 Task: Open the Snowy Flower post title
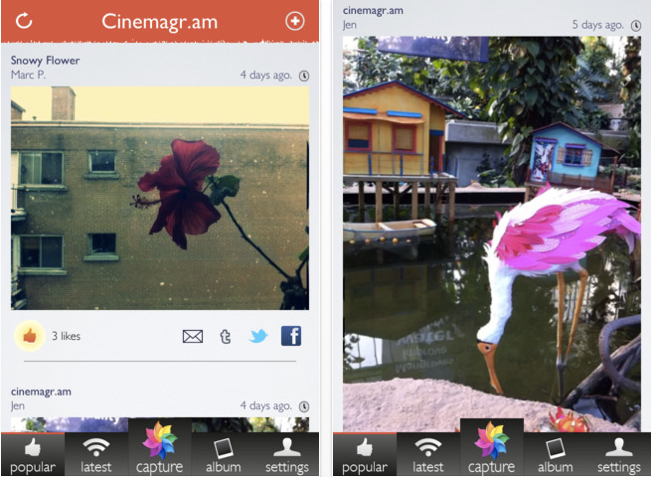point(45,61)
